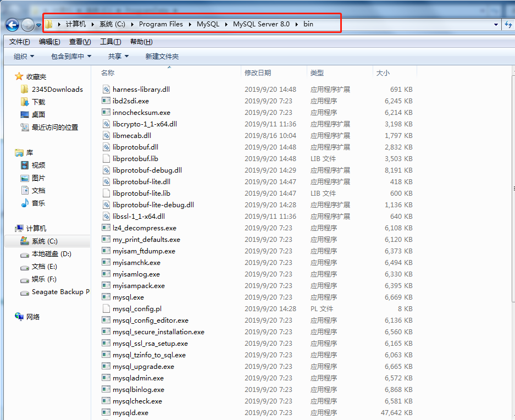Screen dimensions: 515x420
Task: Expand the arrow after Program Files in path
Action: [x=190, y=24]
